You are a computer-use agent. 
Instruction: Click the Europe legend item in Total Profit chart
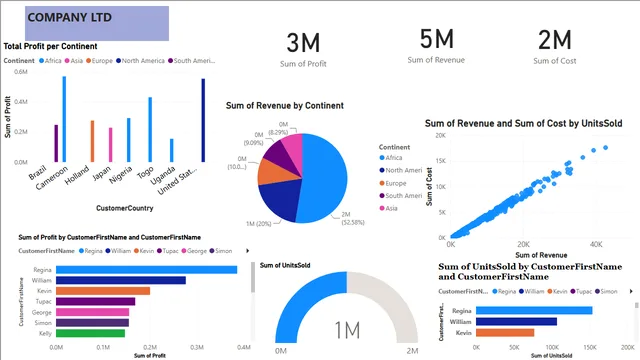pyautogui.click(x=99, y=61)
